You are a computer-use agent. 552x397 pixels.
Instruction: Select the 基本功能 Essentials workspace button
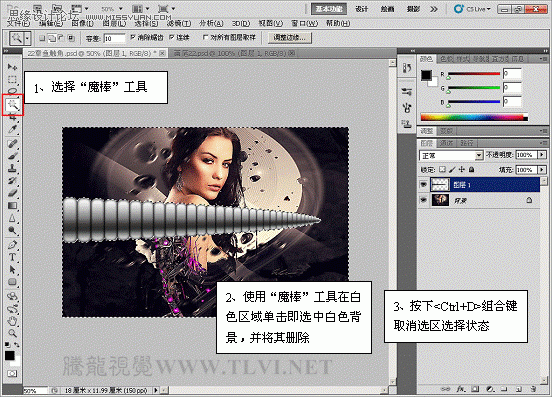click(329, 9)
